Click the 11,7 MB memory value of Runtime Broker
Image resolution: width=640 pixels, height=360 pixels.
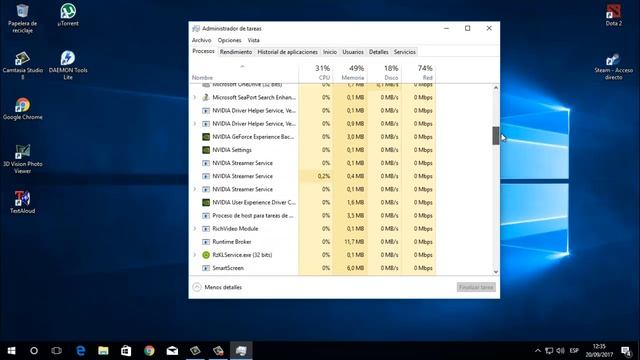(x=354, y=242)
